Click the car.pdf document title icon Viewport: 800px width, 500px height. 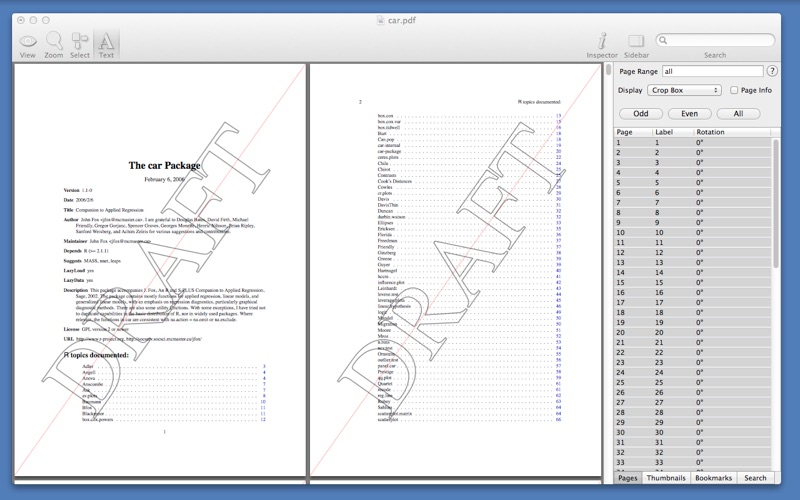(x=380, y=20)
